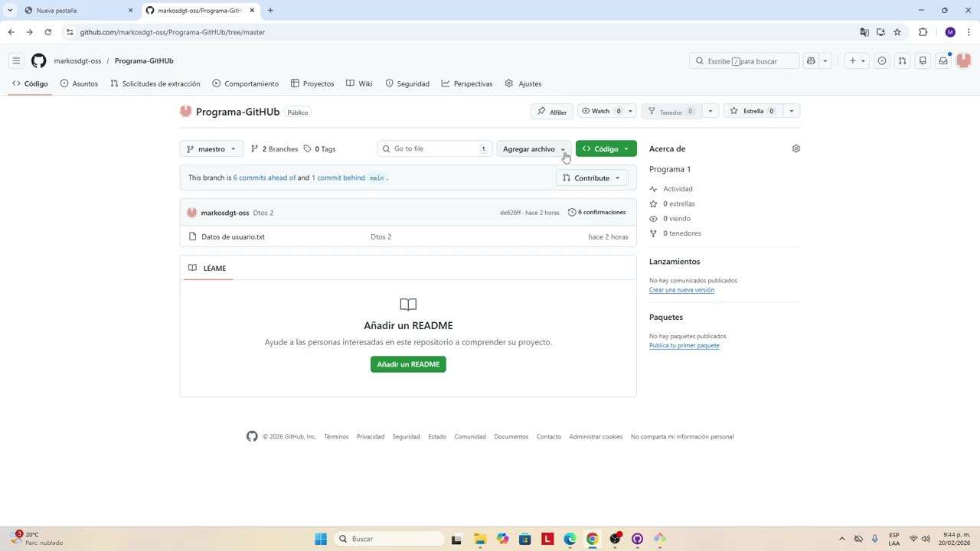This screenshot has height=551, width=980.
Task: Open Solicitudes de extracción tab
Action: [x=155, y=83]
